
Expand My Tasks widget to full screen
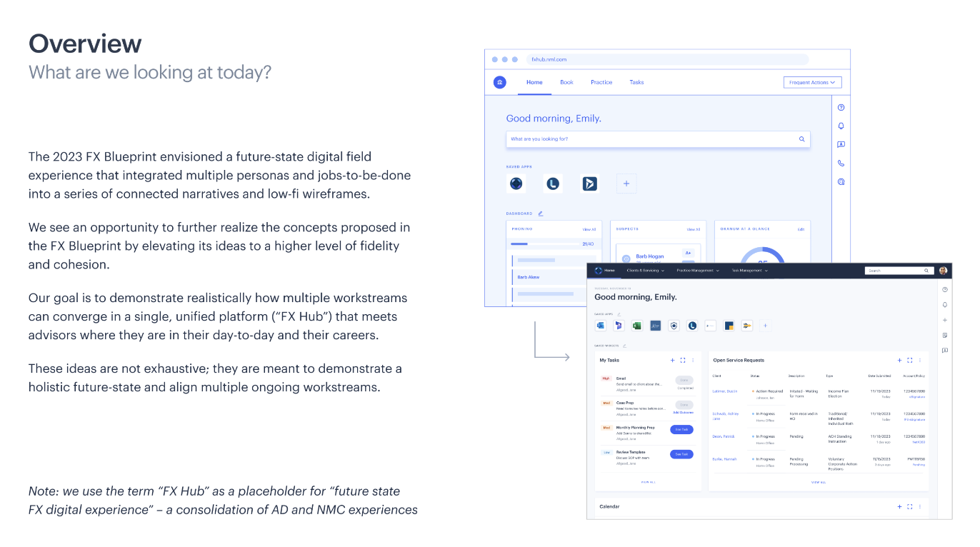[x=683, y=361]
